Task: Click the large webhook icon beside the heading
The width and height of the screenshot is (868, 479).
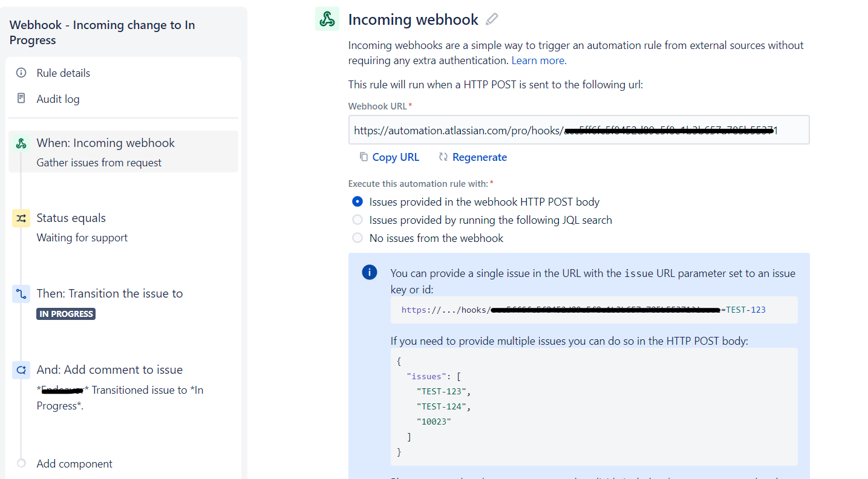Action: [x=327, y=19]
